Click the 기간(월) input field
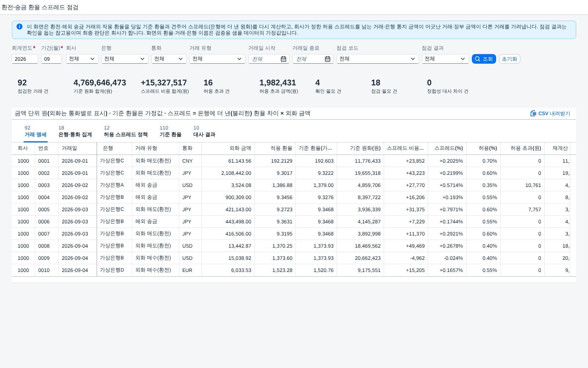This screenshot has width=588, height=368. [x=51, y=59]
